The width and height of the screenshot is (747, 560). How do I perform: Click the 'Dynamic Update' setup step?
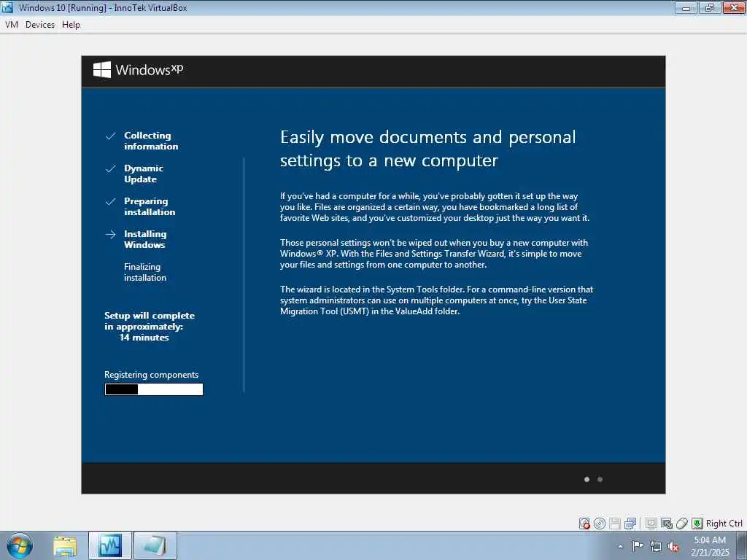click(x=144, y=174)
